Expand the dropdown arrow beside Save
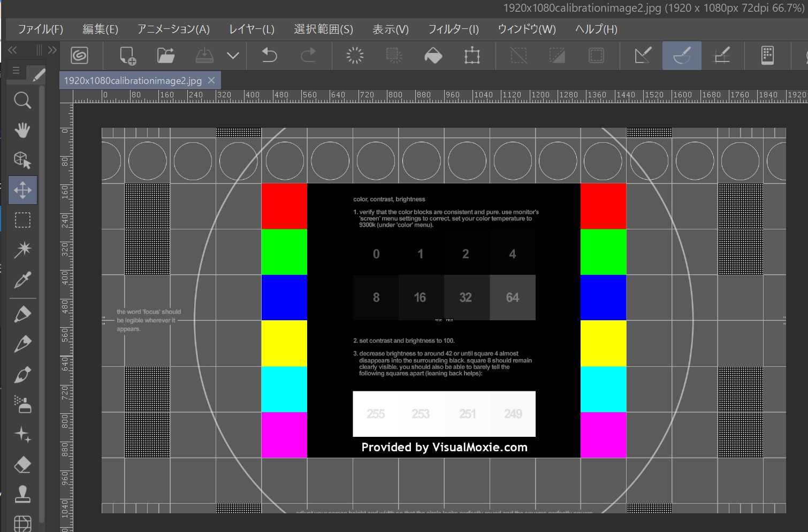Screen dimensions: 808x532 point(233,56)
